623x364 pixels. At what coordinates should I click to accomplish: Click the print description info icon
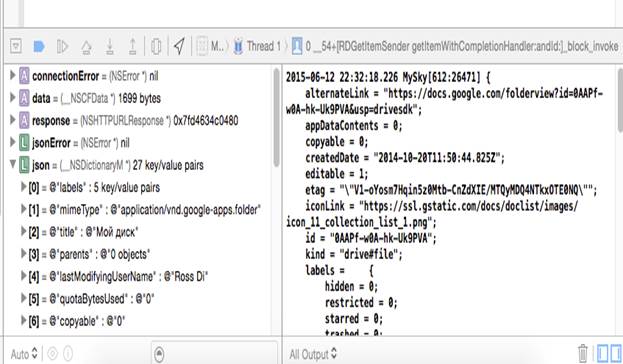(x=68, y=353)
